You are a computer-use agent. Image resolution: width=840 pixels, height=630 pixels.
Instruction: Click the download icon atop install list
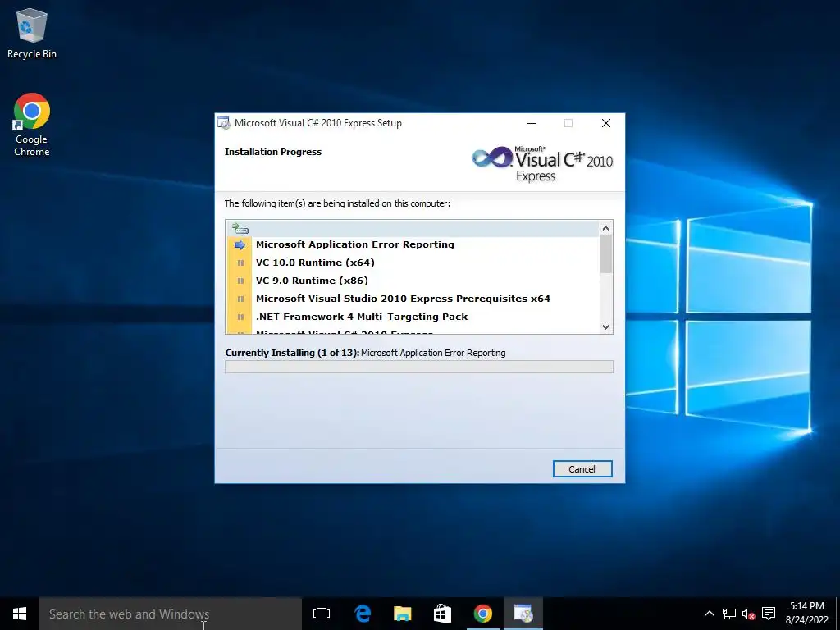[x=240, y=229]
